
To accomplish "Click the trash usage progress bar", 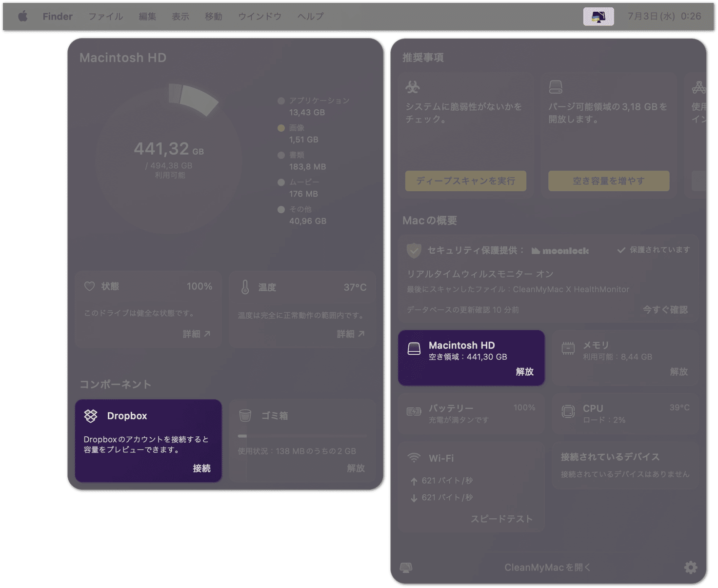I will pyautogui.click(x=302, y=436).
